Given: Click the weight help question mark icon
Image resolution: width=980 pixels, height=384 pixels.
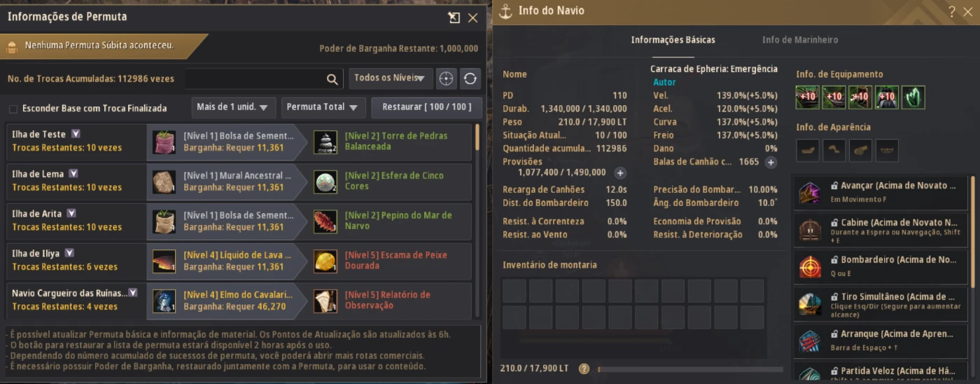Looking at the screenshot, I should [x=584, y=369].
